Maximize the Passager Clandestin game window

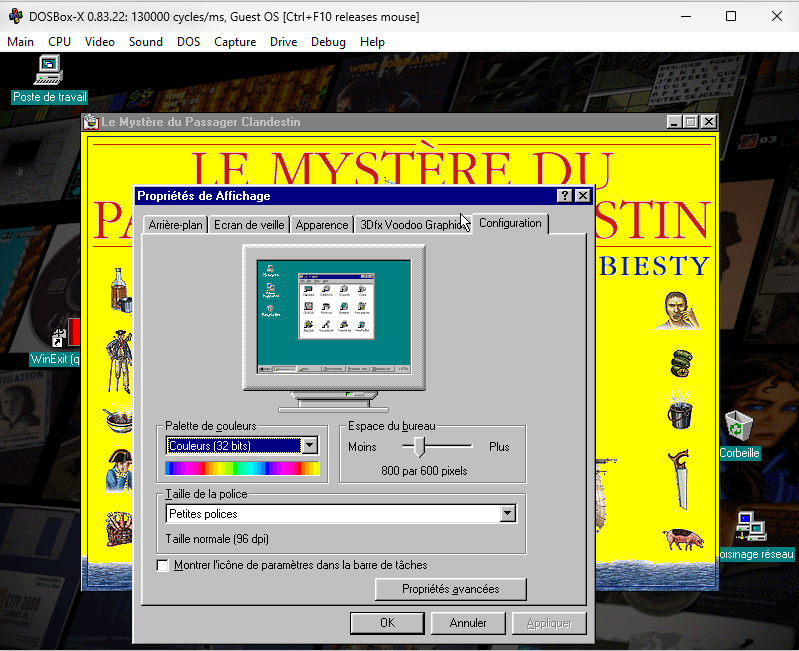(691, 122)
